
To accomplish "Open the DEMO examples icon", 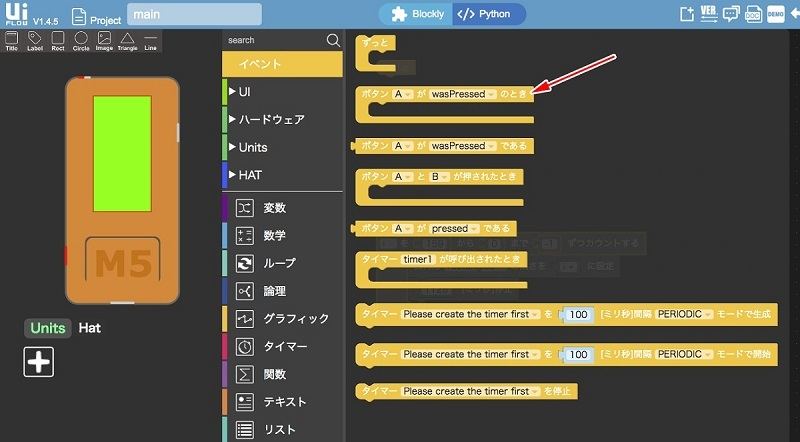I will pos(775,14).
